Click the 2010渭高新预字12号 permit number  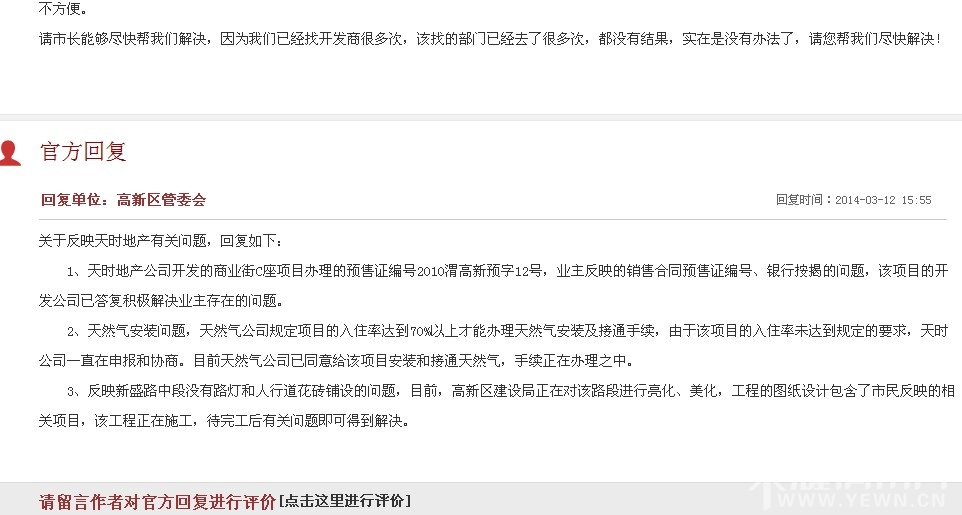point(479,271)
